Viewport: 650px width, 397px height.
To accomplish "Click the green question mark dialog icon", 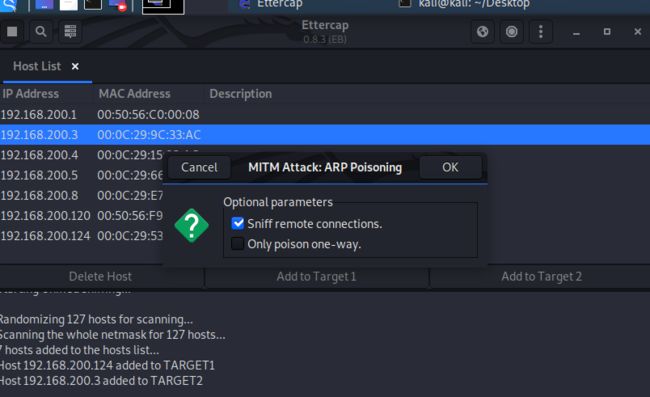I will pos(192,226).
